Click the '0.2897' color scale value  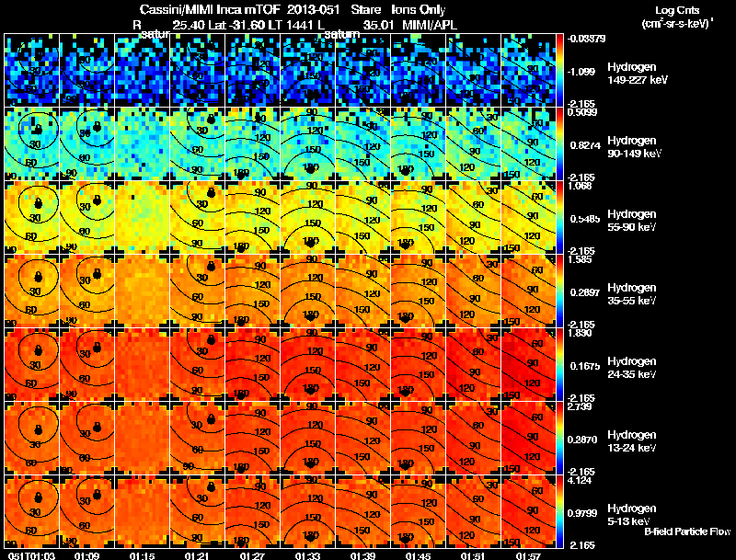tap(585, 292)
